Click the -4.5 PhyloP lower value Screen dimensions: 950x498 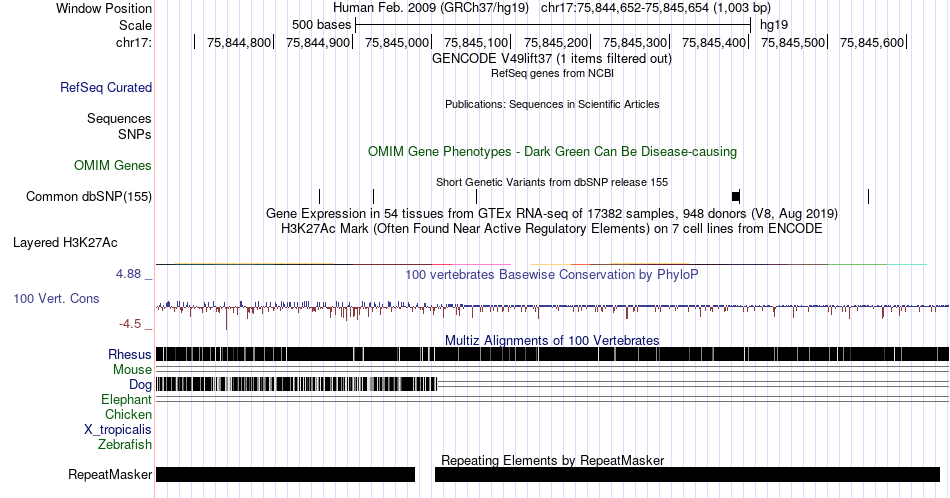click(130, 324)
